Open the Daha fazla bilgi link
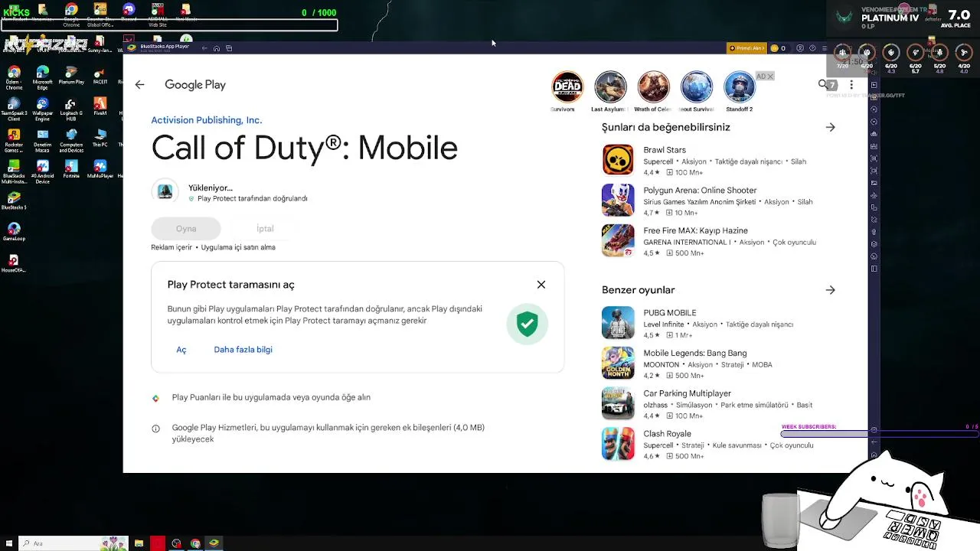This screenshot has width=980, height=551. (x=243, y=350)
